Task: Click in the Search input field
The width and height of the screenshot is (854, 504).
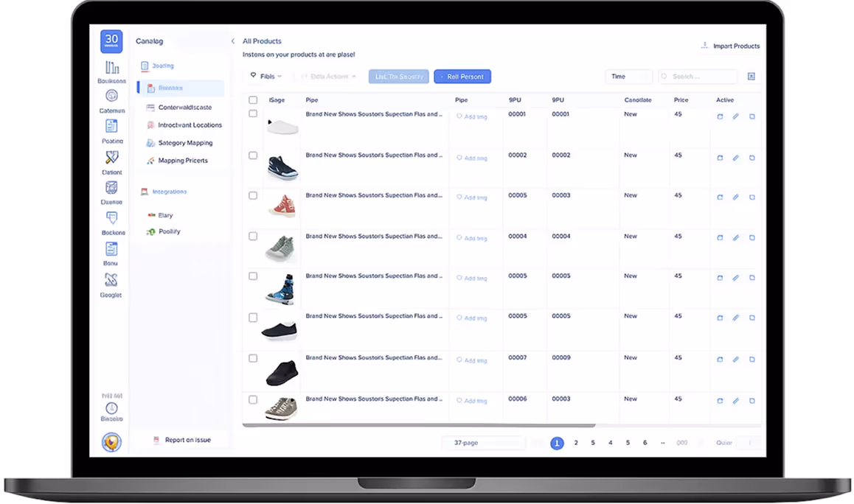Action: [x=698, y=76]
